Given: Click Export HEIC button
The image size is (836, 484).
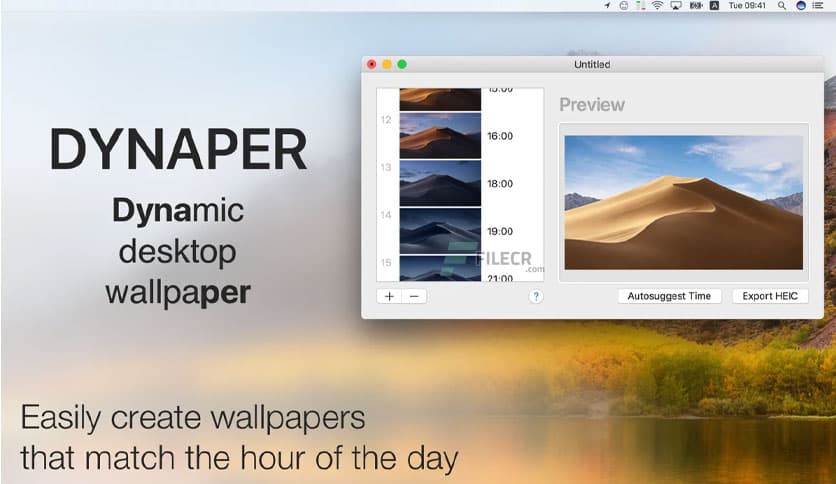Looking at the screenshot, I should coord(770,296).
